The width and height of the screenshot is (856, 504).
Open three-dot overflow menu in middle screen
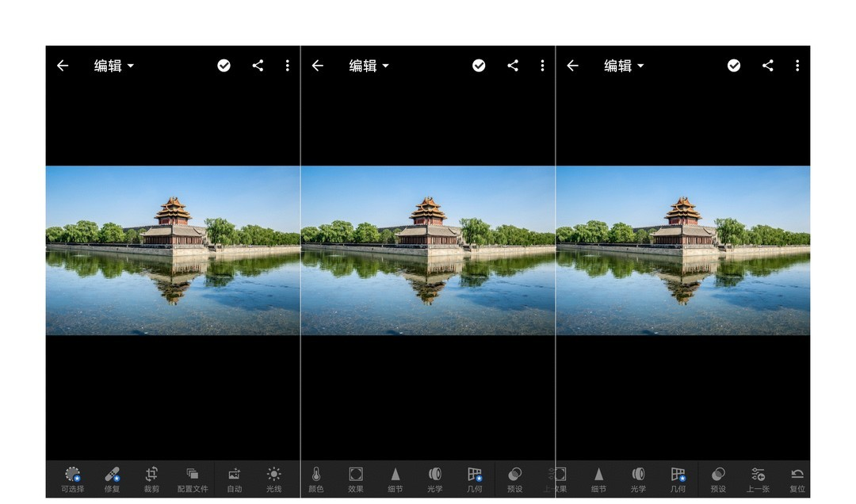click(x=542, y=66)
